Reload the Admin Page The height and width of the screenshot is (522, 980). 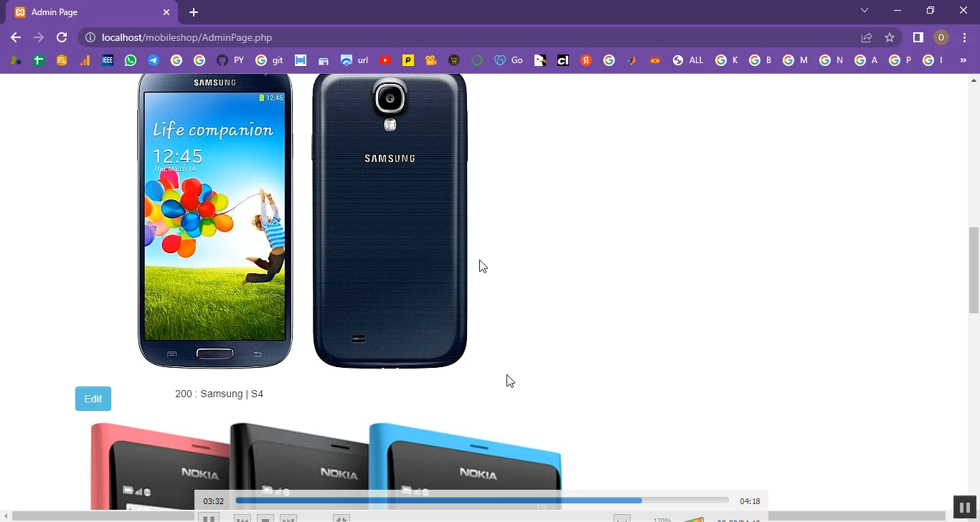(x=62, y=37)
